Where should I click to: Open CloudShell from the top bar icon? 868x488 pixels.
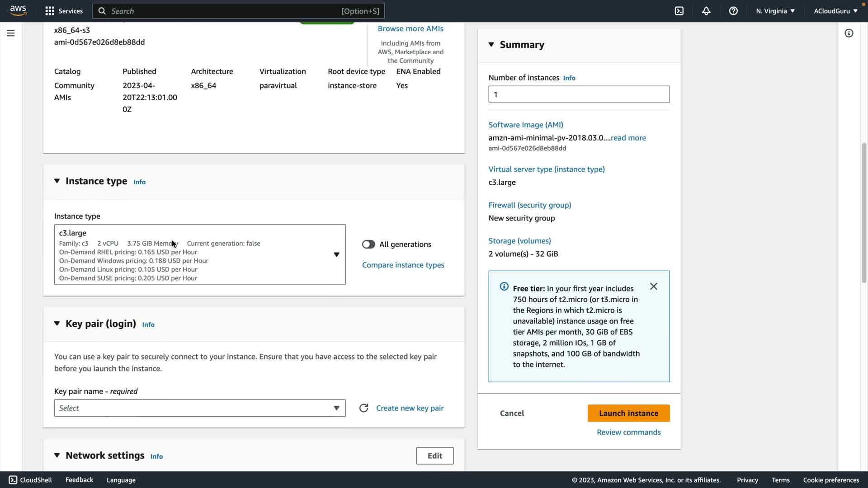(679, 11)
